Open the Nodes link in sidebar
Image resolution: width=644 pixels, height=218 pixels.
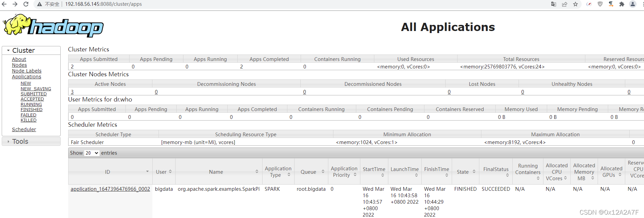tap(19, 65)
